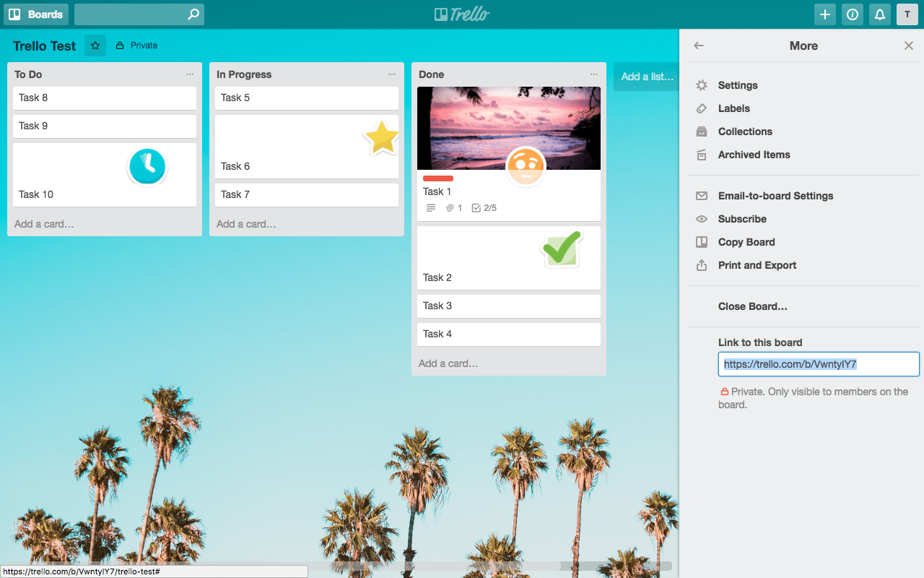
Task: Click the search magnifier icon
Action: [193, 14]
